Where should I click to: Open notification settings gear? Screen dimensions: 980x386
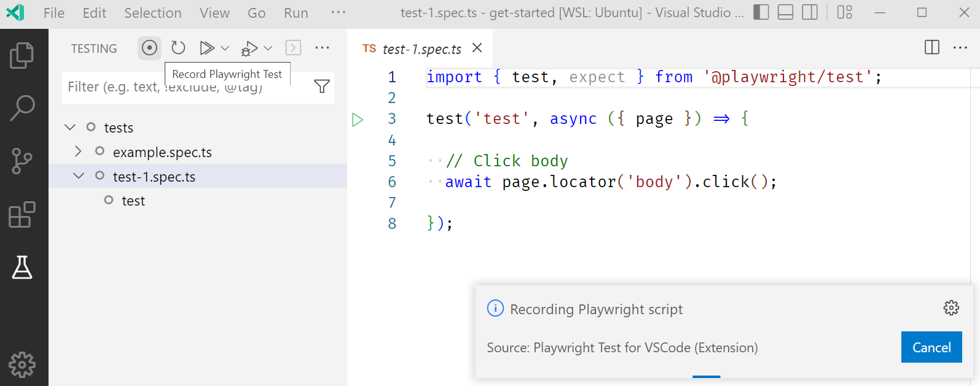(x=951, y=307)
